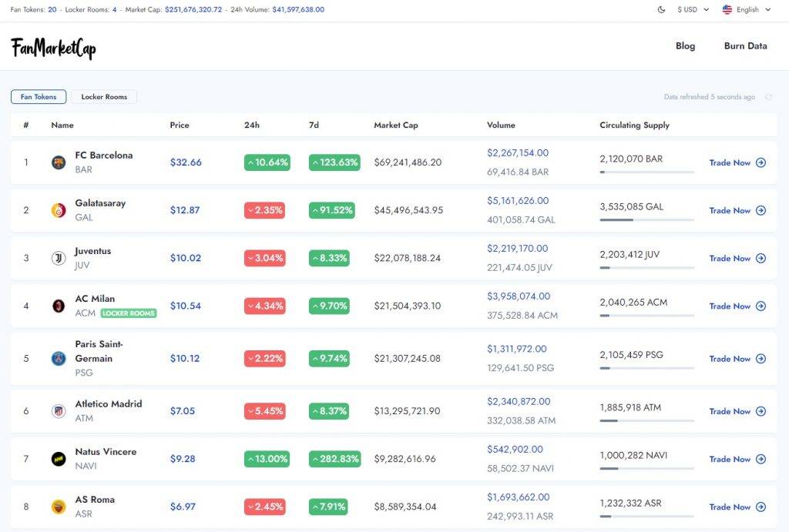Click the Galatasaray club crest icon
The width and height of the screenshot is (789, 532).
[x=59, y=210]
